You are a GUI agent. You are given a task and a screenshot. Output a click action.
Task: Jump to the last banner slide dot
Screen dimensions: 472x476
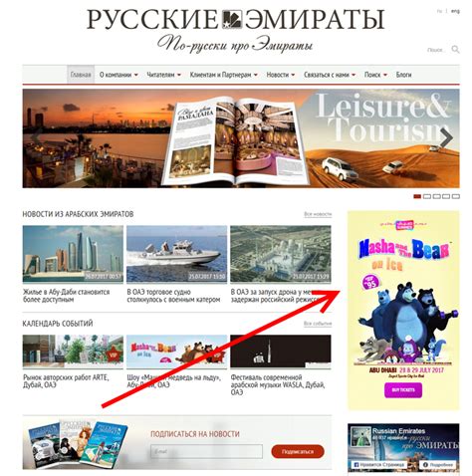tap(456, 196)
